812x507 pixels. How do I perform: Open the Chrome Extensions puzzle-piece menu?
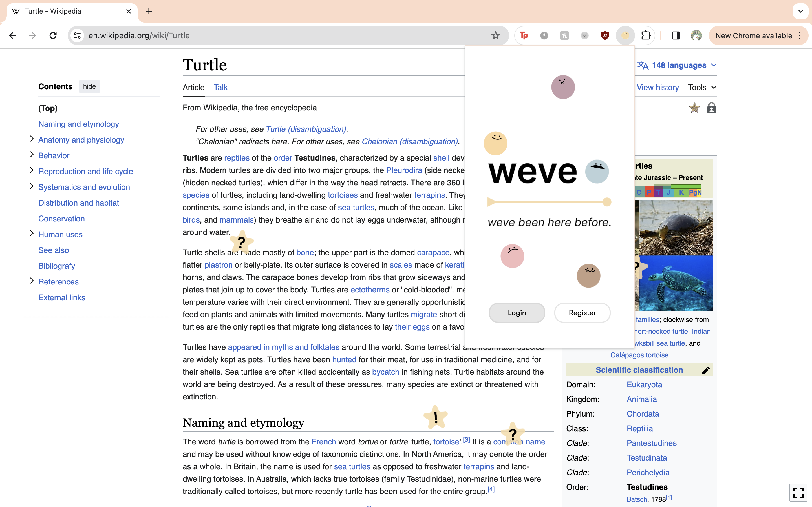pyautogui.click(x=646, y=35)
